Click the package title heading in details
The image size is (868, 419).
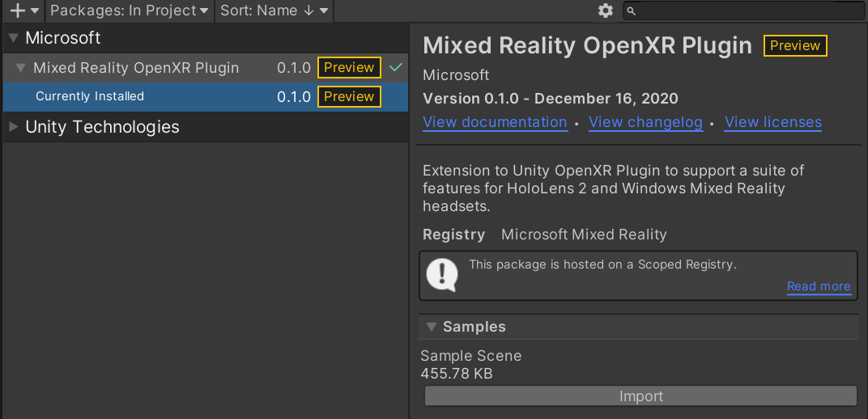(587, 46)
